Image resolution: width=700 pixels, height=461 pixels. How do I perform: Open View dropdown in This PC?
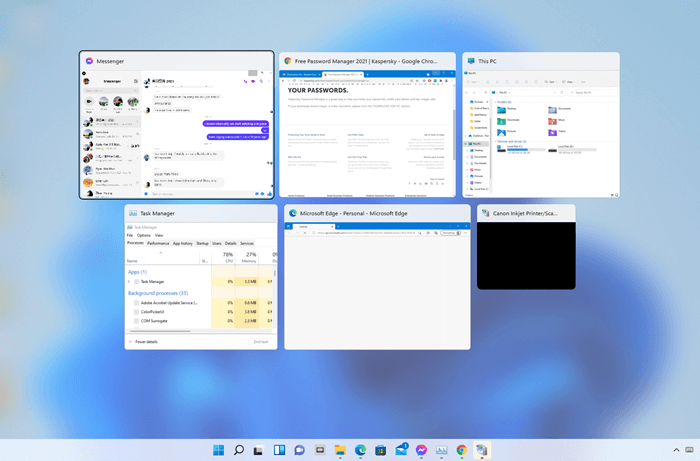pyautogui.click(x=568, y=82)
